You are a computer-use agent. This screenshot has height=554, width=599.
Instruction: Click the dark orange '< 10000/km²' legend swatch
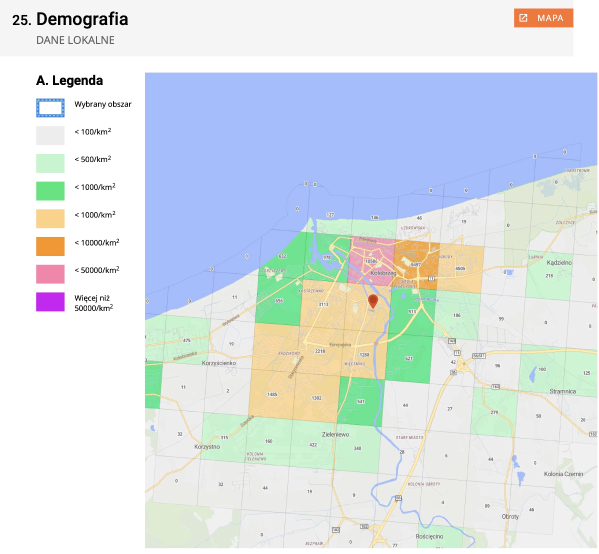(x=50, y=246)
